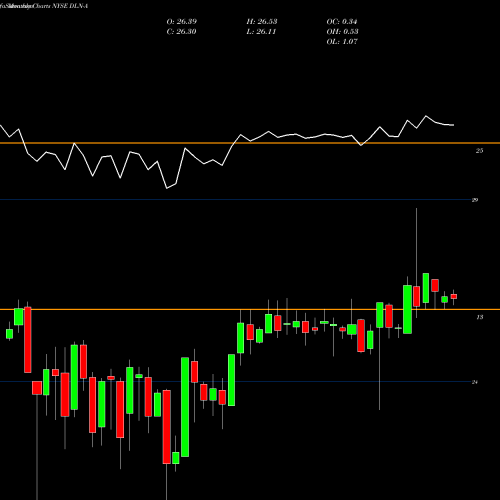500x500 pixels.
Task: Click the "24" price axis label
Action: (x=475, y=382)
